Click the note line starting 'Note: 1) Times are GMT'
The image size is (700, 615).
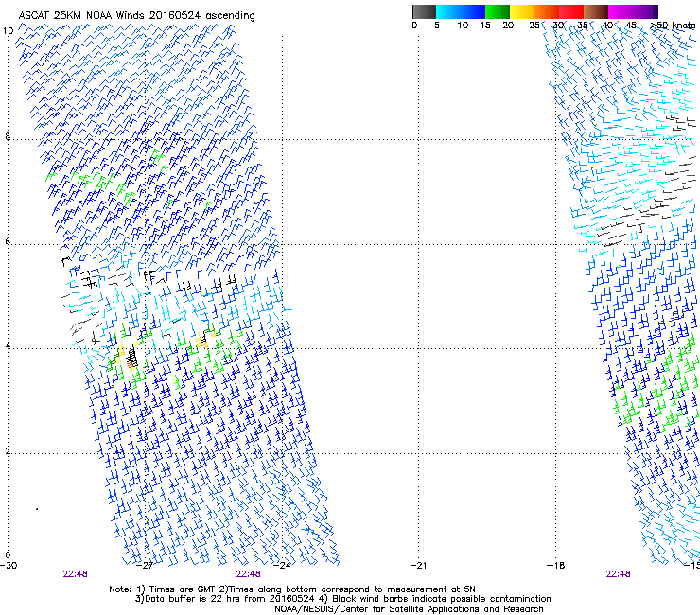tap(292, 589)
